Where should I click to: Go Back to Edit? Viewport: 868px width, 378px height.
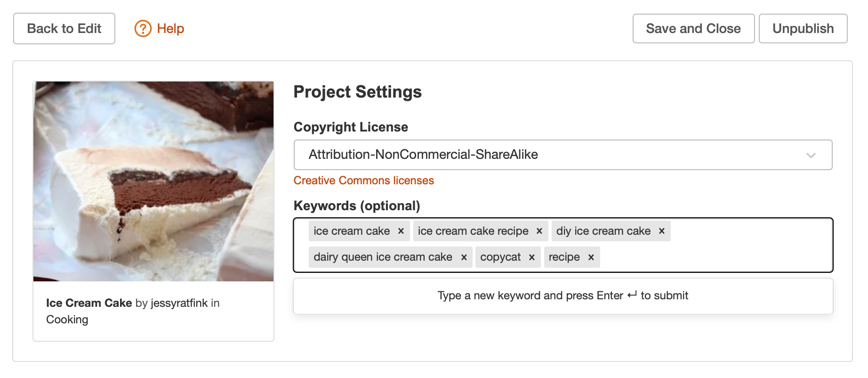pyautogui.click(x=64, y=29)
